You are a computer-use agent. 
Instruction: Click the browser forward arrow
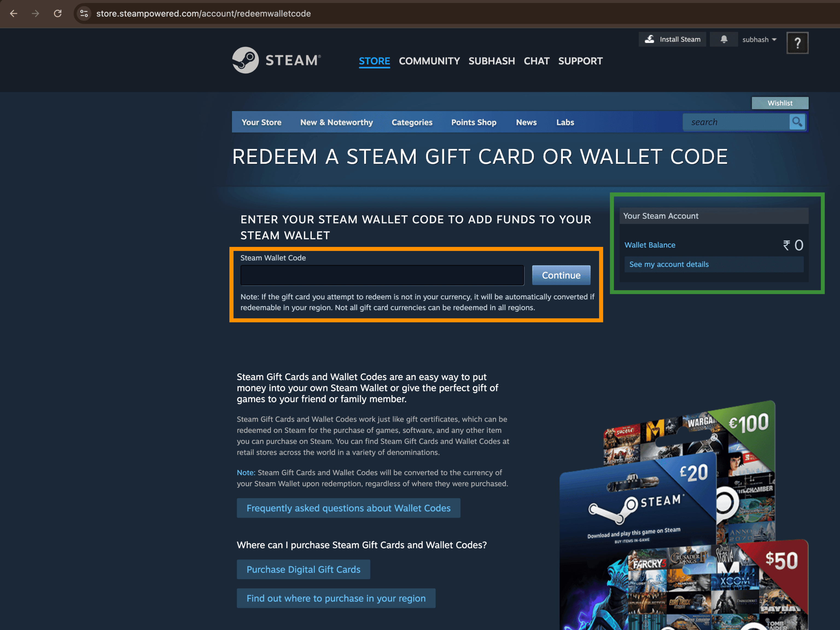point(35,14)
